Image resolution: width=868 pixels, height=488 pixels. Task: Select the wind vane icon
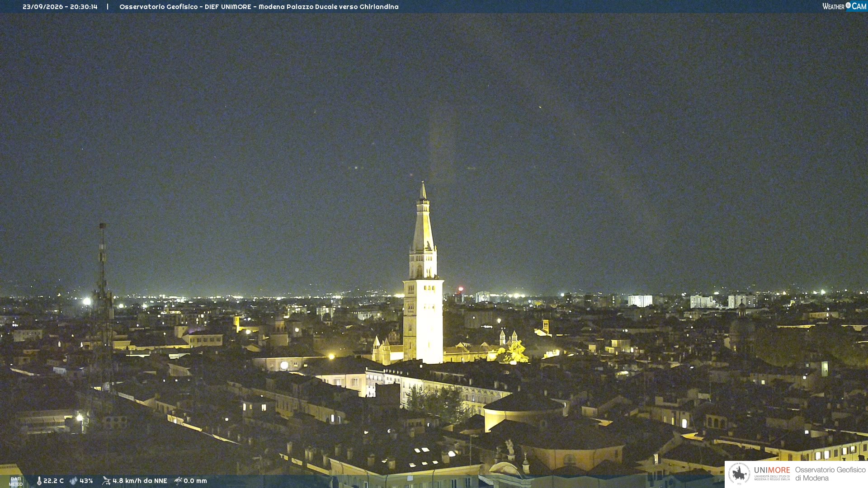point(106,481)
